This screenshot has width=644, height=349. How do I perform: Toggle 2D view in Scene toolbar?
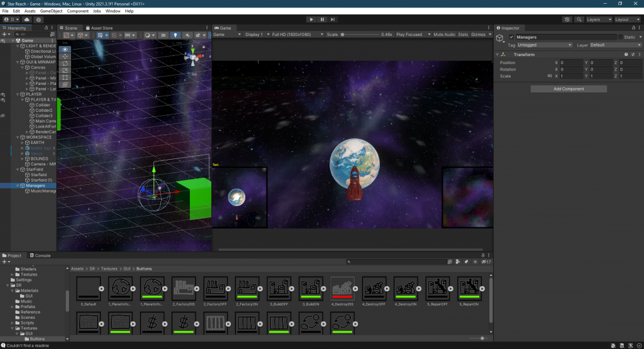tap(163, 35)
